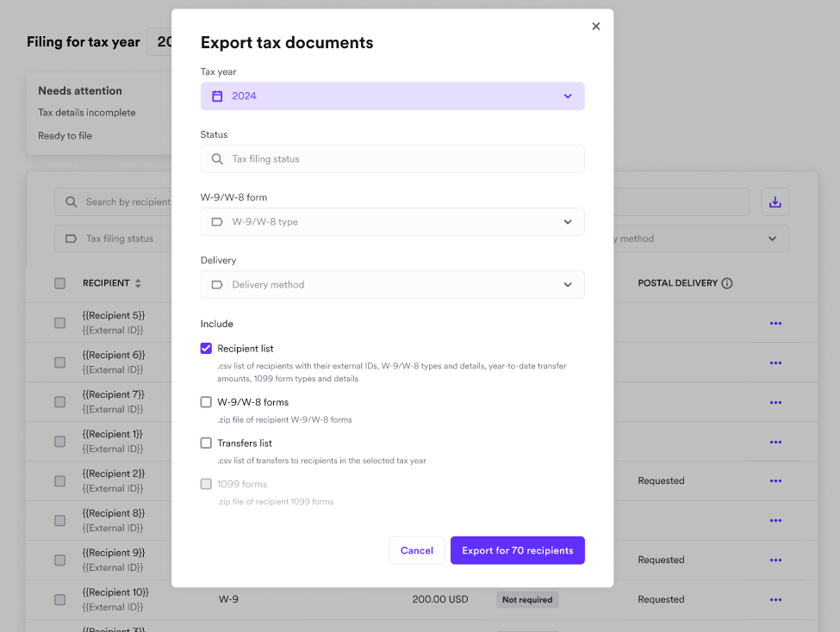
Task: Click the form icon inside the W-9/W-8 field
Action: point(217,221)
